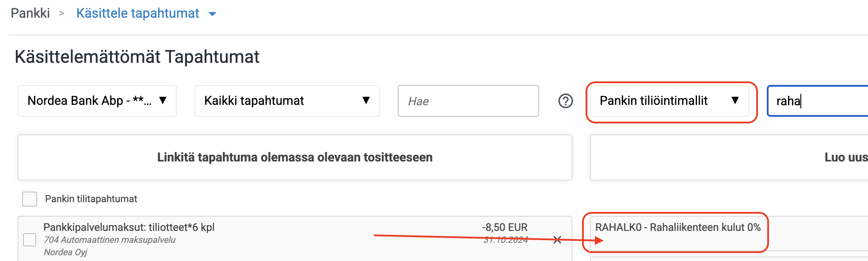Expand the Pankin tiliöintimallit dropdown

click(x=669, y=101)
